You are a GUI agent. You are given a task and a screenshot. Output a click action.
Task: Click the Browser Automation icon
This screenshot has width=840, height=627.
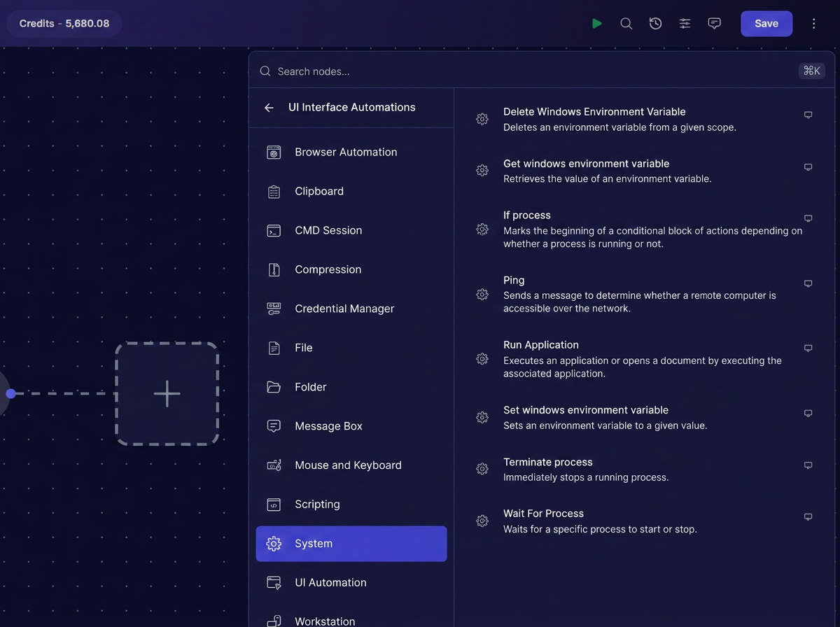(274, 153)
